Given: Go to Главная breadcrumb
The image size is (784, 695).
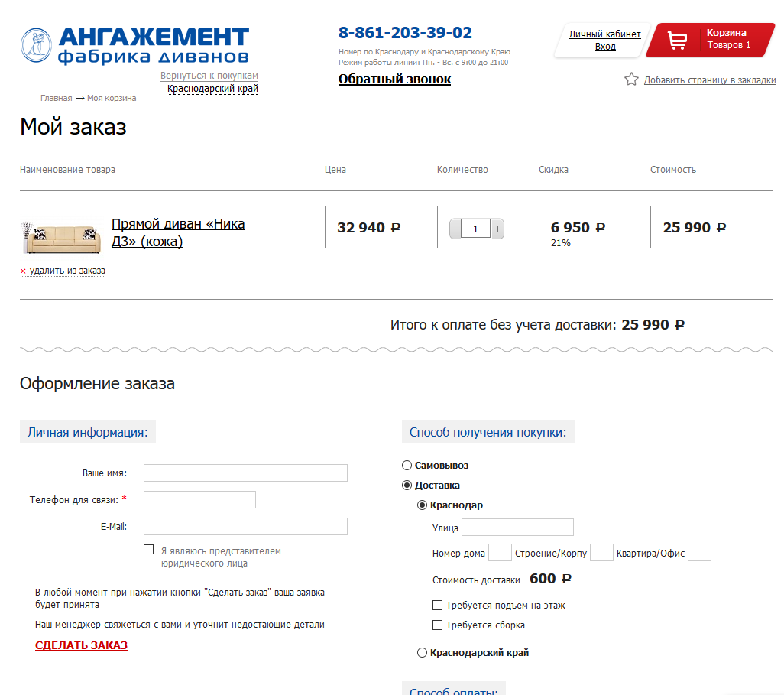Looking at the screenshot, I should tap(56, 98).
